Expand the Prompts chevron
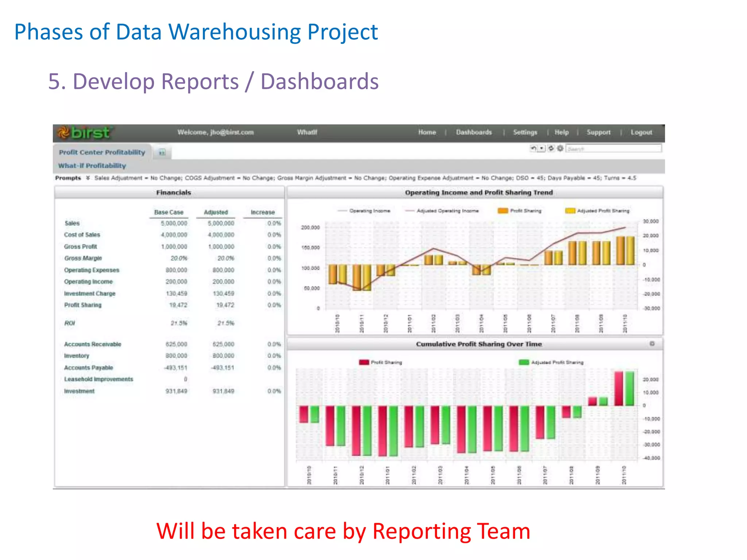The width and height of the screenshot is (747, 560). pos(88,178)
